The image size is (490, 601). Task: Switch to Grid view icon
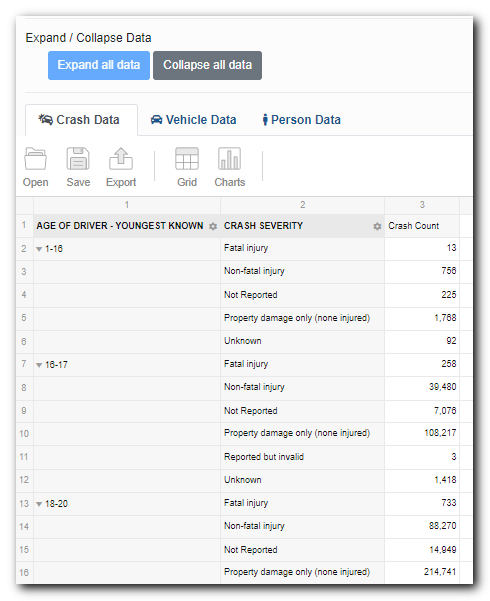coord(187,159)
